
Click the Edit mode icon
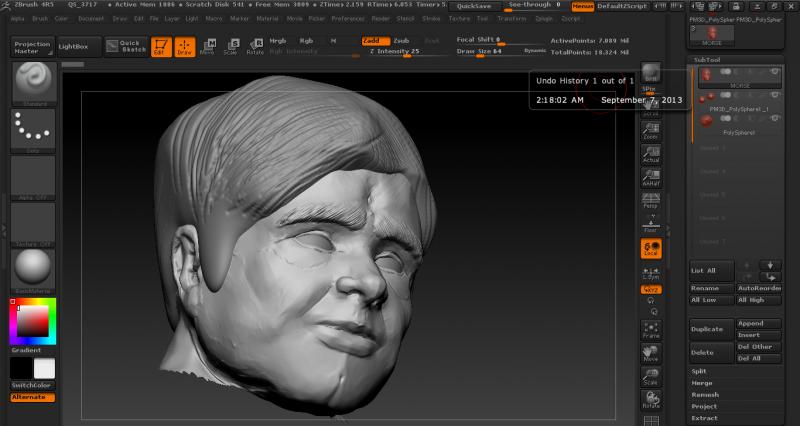[x=162, y=46]
